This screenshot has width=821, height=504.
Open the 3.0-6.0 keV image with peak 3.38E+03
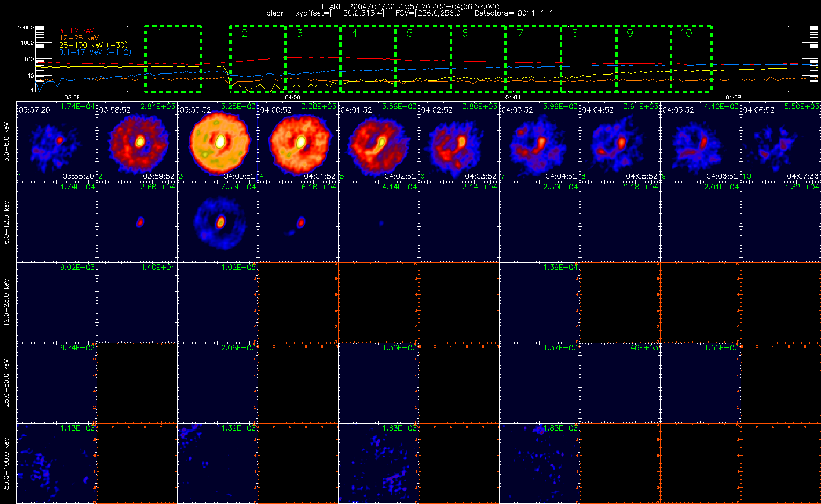(298, 141)
